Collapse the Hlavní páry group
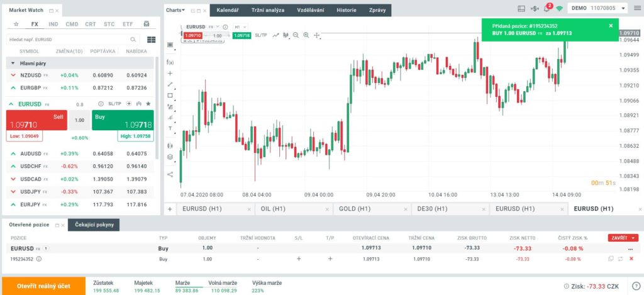The image size is (644, 295). click(x=13, y=64)
